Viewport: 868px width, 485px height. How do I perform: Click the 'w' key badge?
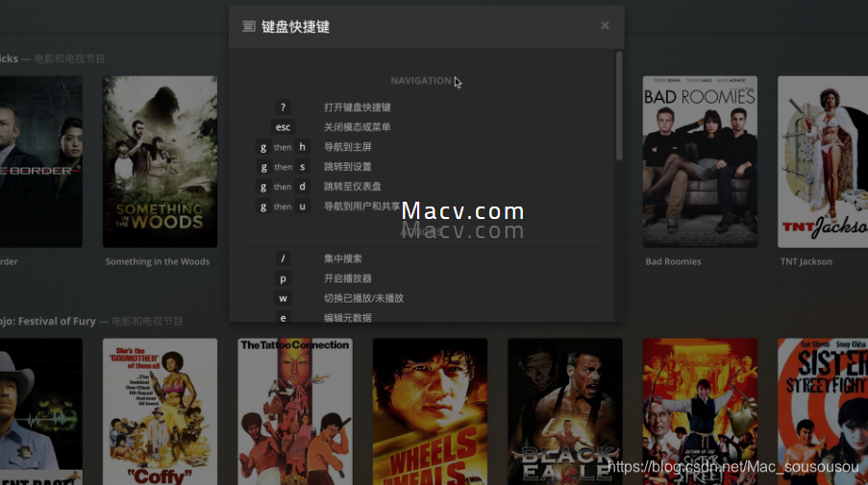click(283, 298)
